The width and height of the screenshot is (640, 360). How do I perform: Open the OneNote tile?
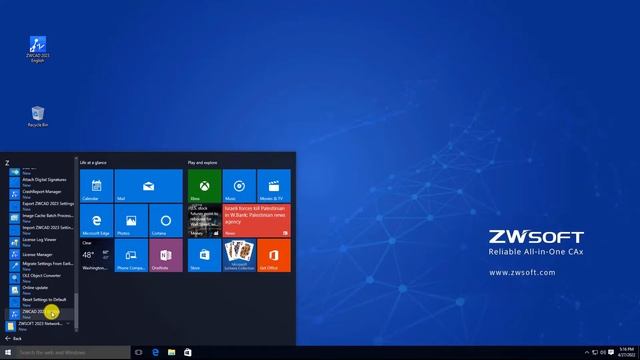[x=166, y=255]
